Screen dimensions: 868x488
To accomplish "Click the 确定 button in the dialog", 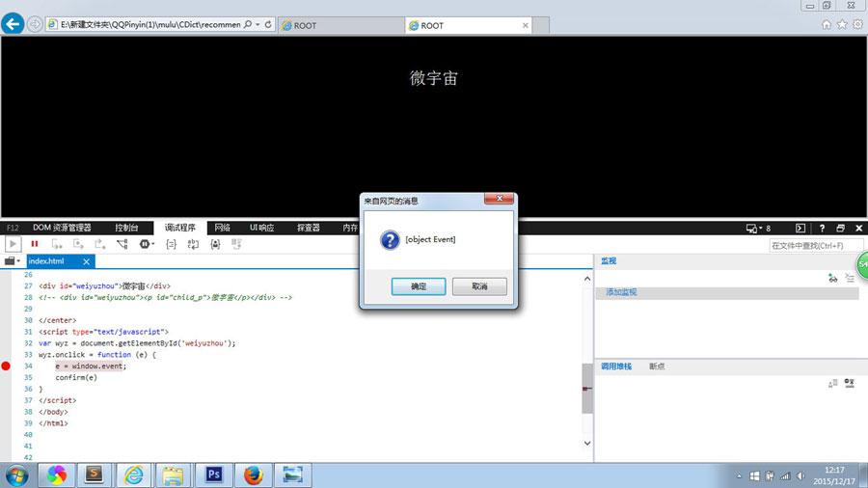I will 418,286.
